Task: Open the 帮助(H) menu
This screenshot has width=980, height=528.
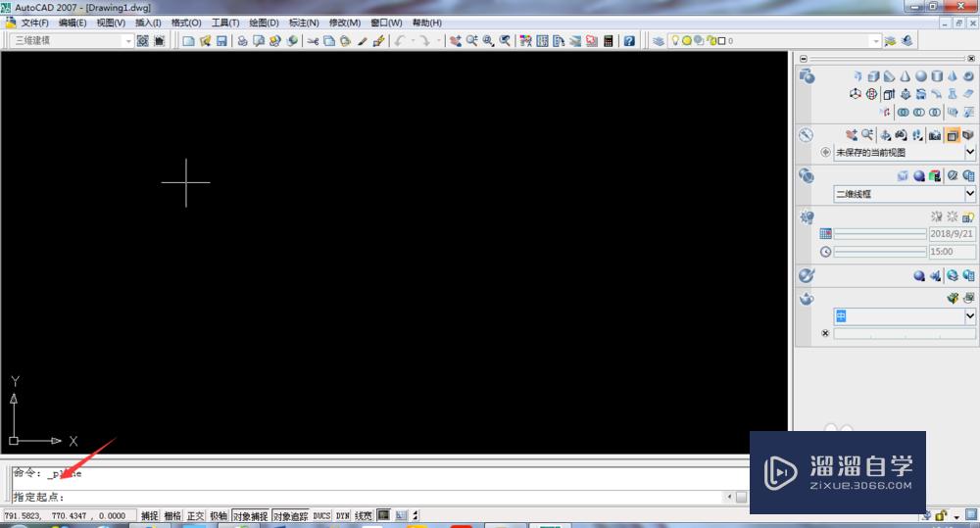Action: (x=427, y=23)
